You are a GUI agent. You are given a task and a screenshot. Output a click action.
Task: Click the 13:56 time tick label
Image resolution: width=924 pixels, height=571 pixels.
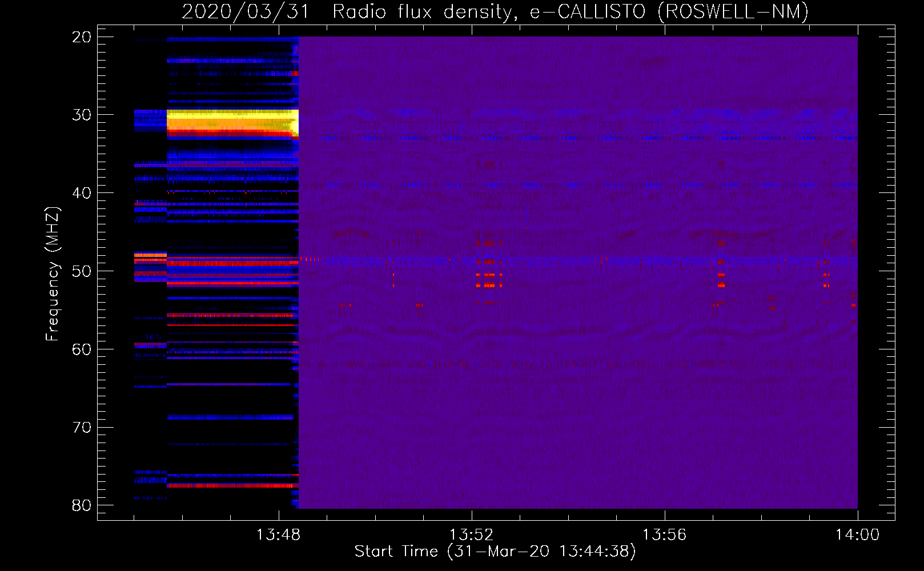click(664, 535)
